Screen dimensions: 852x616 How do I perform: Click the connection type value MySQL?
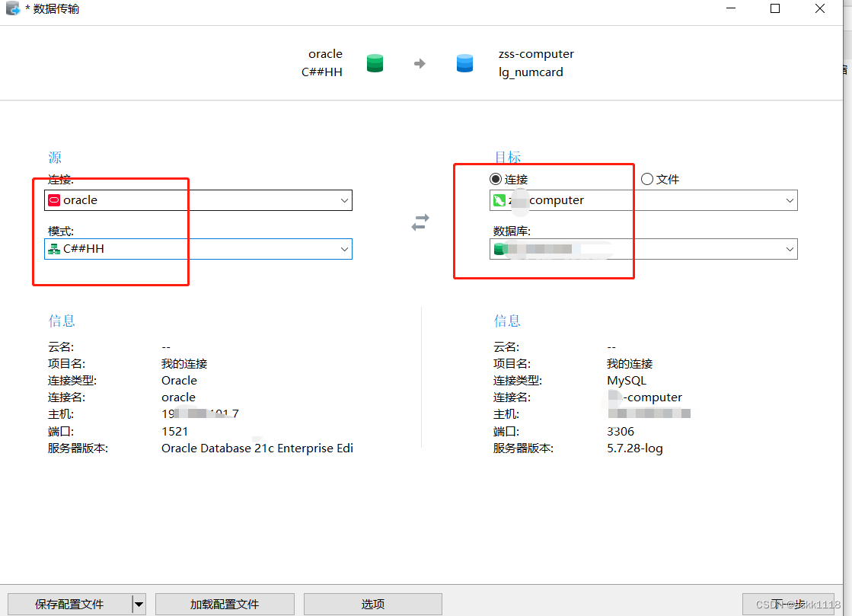627,381
